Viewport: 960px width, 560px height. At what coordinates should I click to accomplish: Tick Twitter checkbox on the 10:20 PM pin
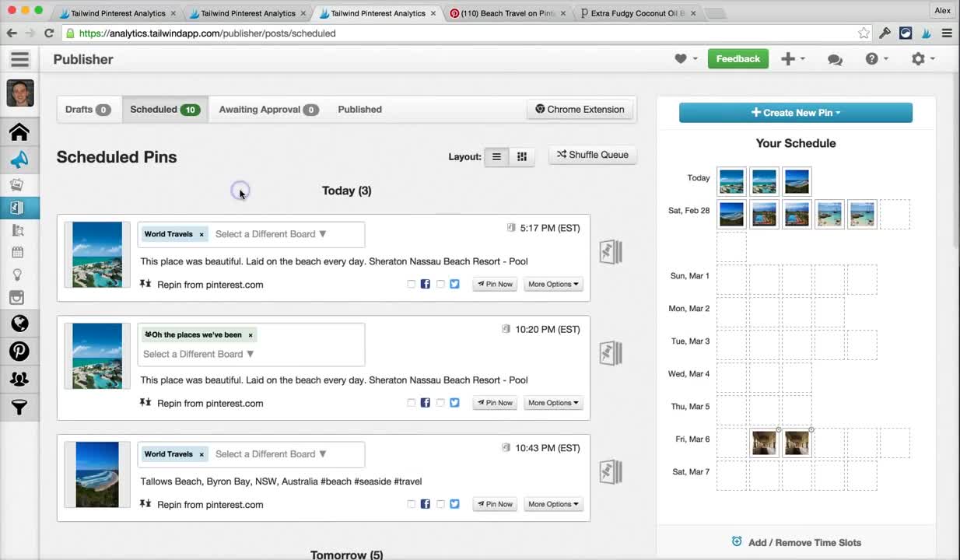[x=440, y=403]
